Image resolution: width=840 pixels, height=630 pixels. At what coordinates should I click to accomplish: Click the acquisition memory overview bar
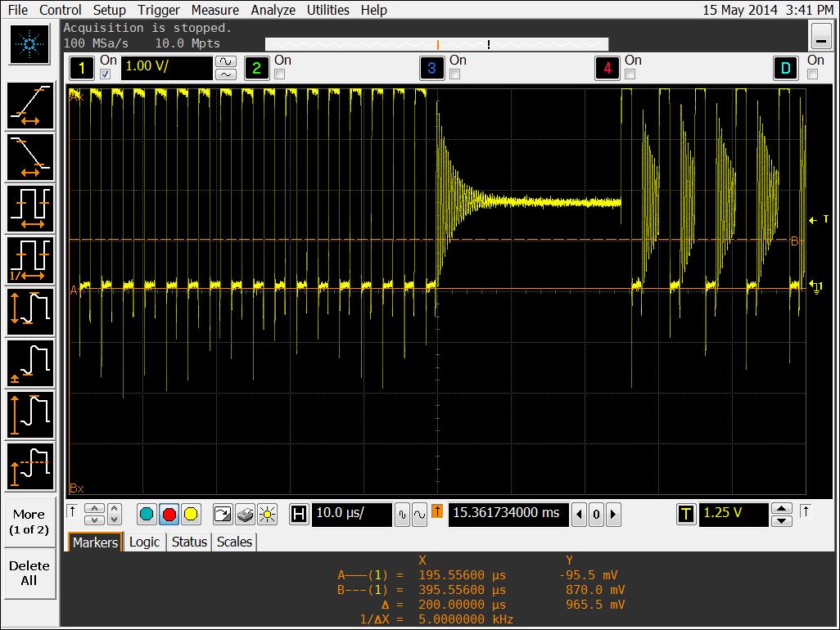click(x=436, y=44)
